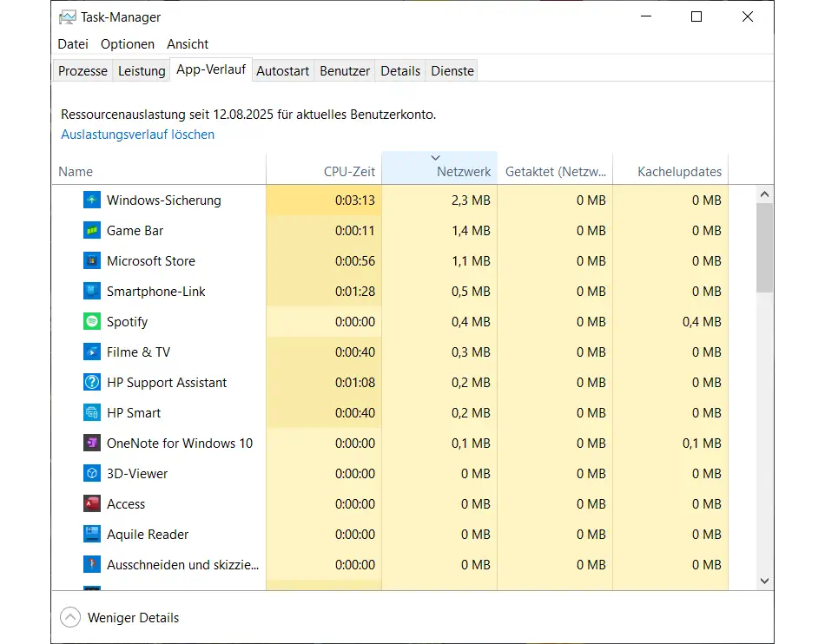
Task: Click Filme & TV network value 0,3 MB
Action: pos(471,352)
